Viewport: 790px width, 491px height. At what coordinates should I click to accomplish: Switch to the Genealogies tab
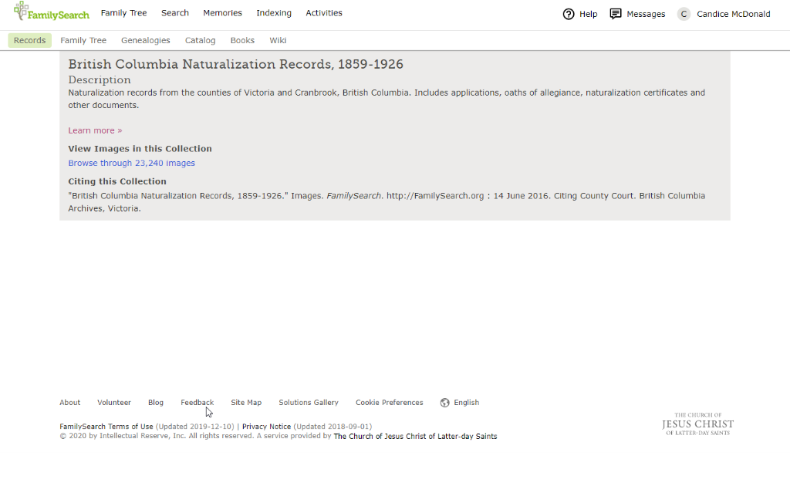146,41
